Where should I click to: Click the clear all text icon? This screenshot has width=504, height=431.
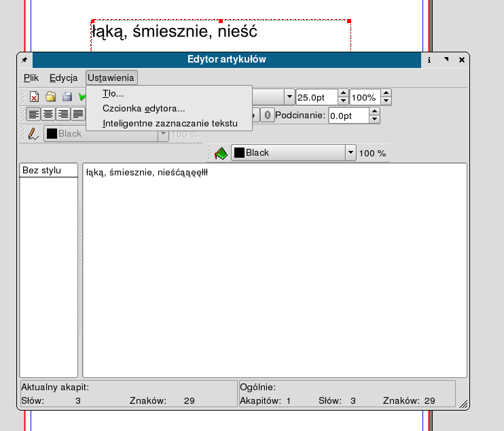[34, 97]
